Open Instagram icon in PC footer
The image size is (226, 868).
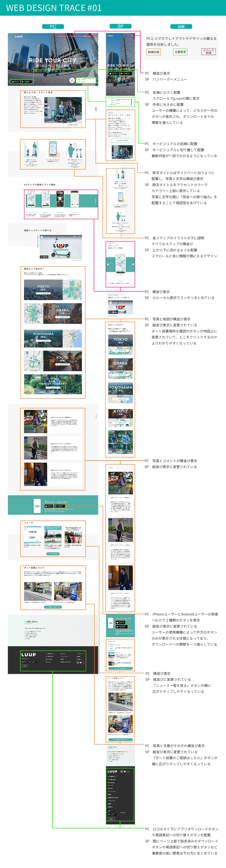click(78, 662)
